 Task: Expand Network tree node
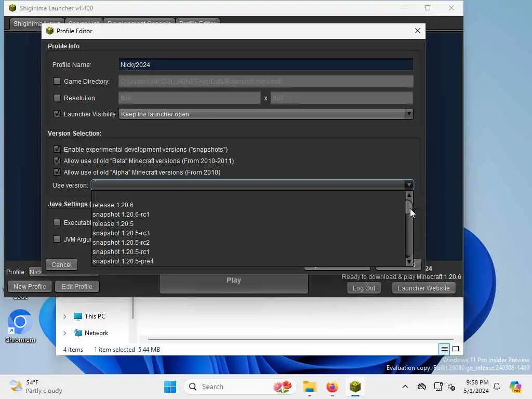click(64, 333)
